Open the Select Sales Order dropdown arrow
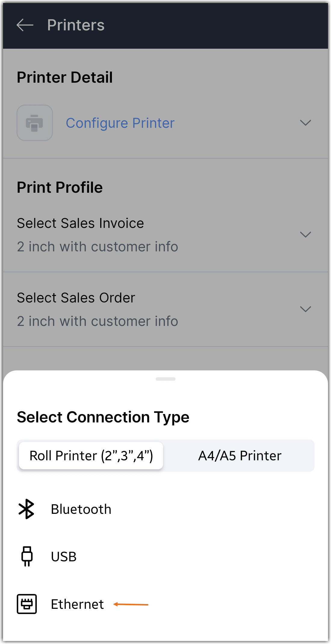This screenshot has height=644, width=331. [305, 309]
